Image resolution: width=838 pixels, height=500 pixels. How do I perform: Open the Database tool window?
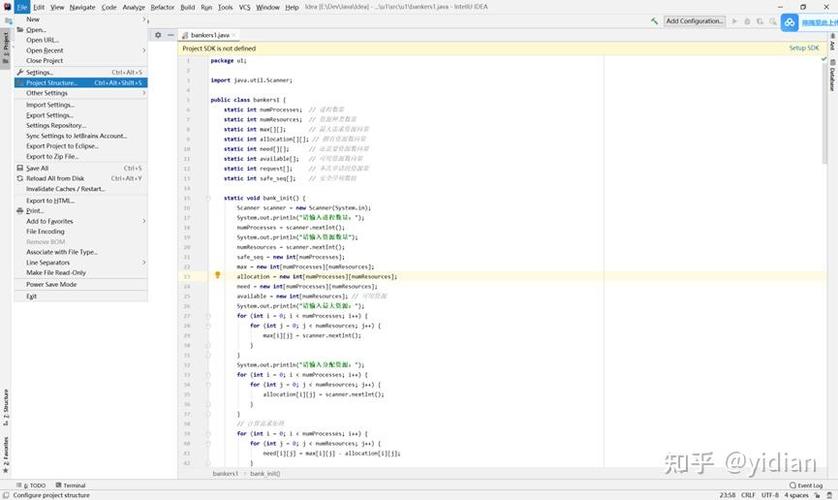tap(831, 79)
